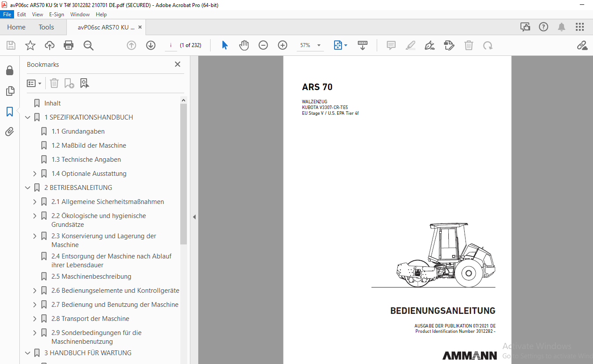Expand 1.4 Optionale Ausstattung bookmark

35,174
